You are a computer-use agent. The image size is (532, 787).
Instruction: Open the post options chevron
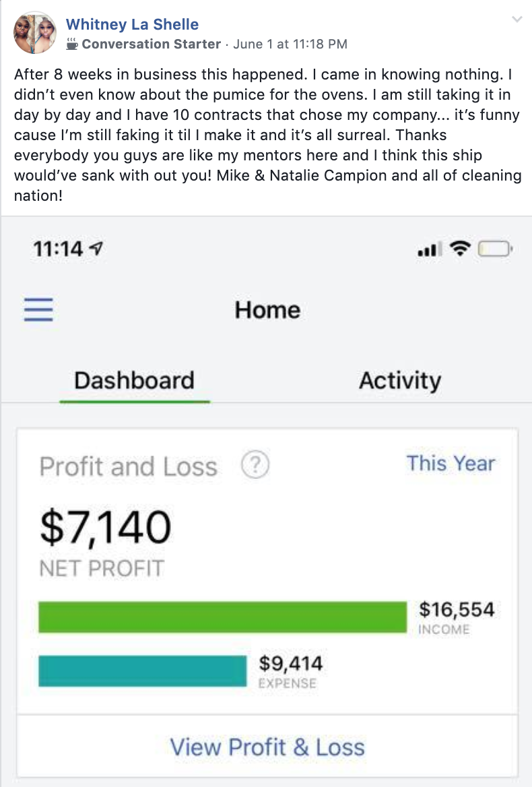click(517, 20)
